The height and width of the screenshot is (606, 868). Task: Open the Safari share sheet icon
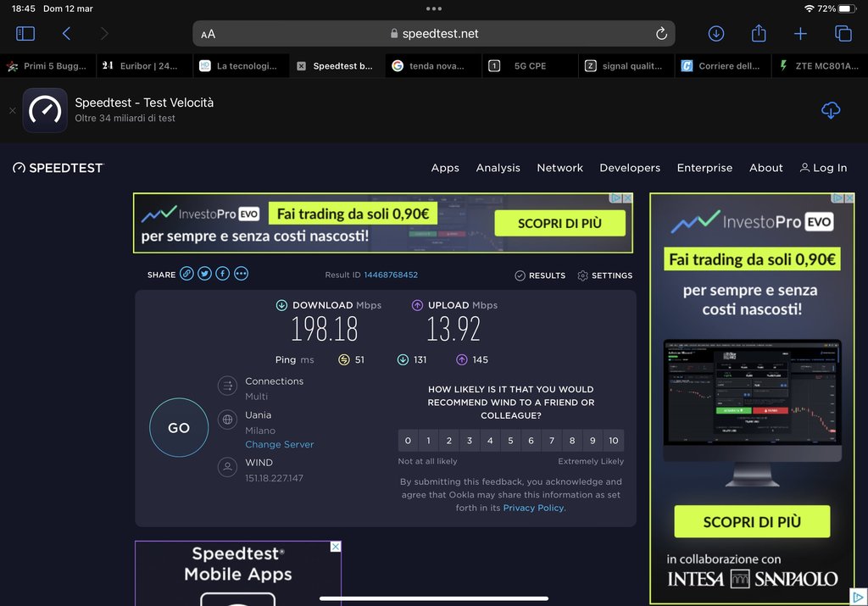click(759, 34)
